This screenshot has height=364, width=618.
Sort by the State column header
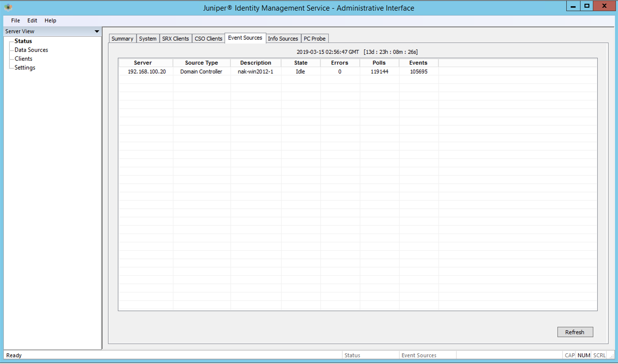coord(301,63)
